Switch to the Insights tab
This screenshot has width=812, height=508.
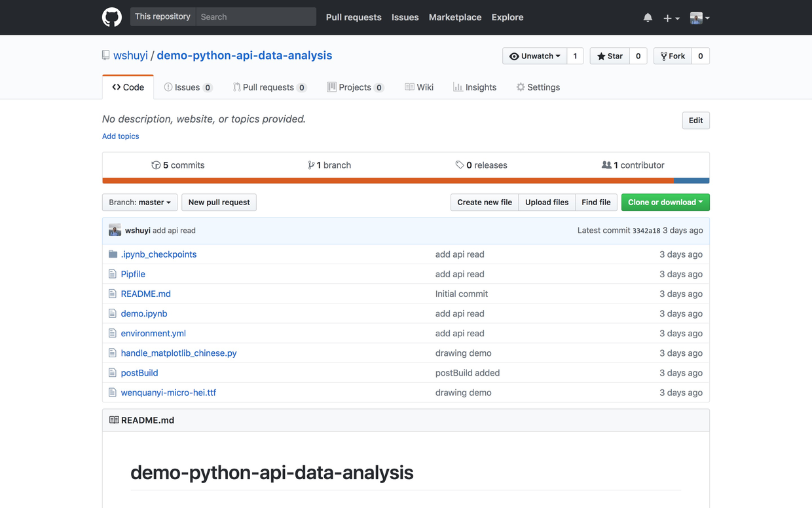(x=475, y=87)
